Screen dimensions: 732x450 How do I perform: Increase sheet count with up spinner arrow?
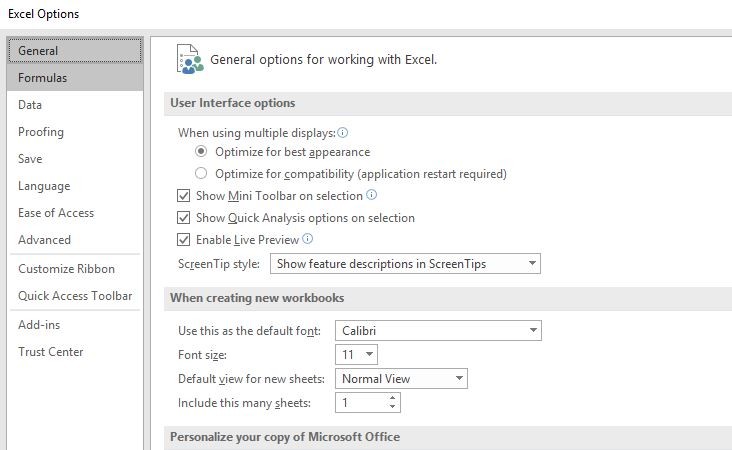[393, 398]
